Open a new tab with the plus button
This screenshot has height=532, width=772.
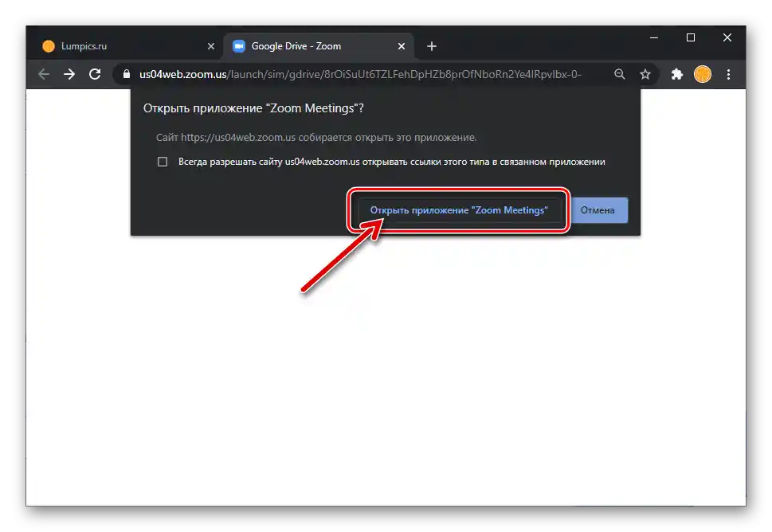(432, 46)
